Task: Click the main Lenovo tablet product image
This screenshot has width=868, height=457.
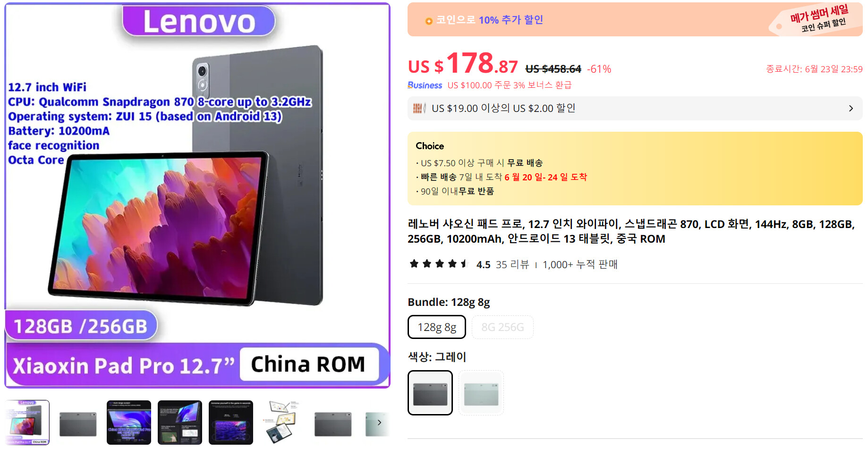Action: pos(197,195)
